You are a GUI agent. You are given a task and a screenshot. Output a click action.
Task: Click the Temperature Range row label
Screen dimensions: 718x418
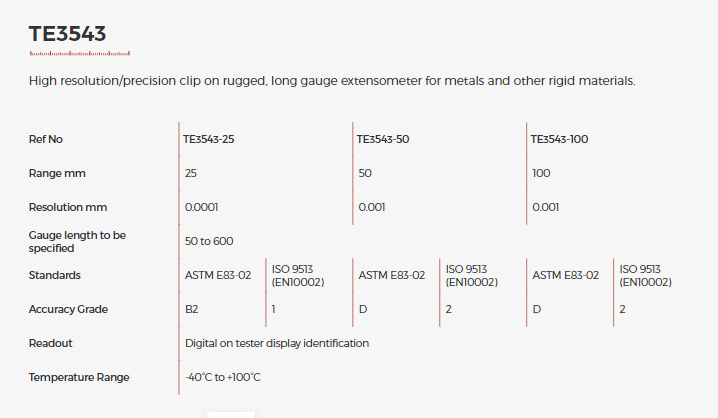pos(79,377)
